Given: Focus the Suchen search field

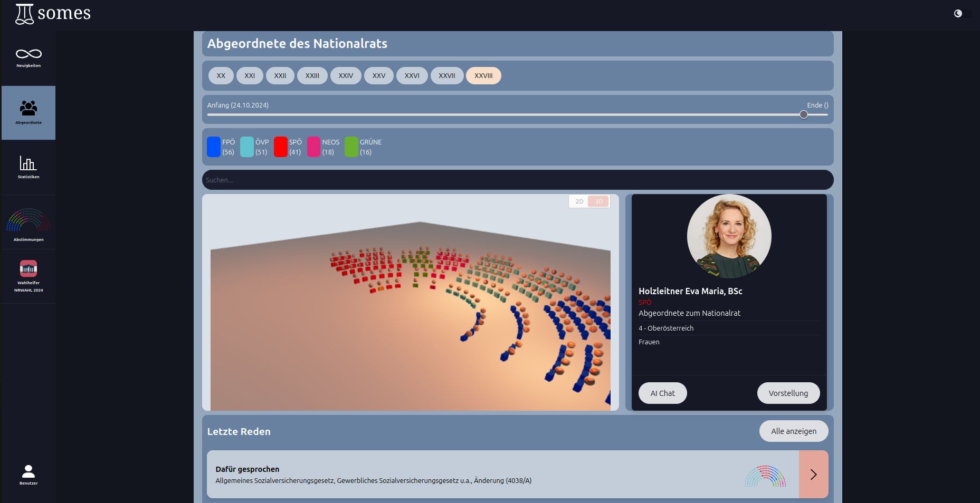Looking at the screenshot, I should [517, 180].
